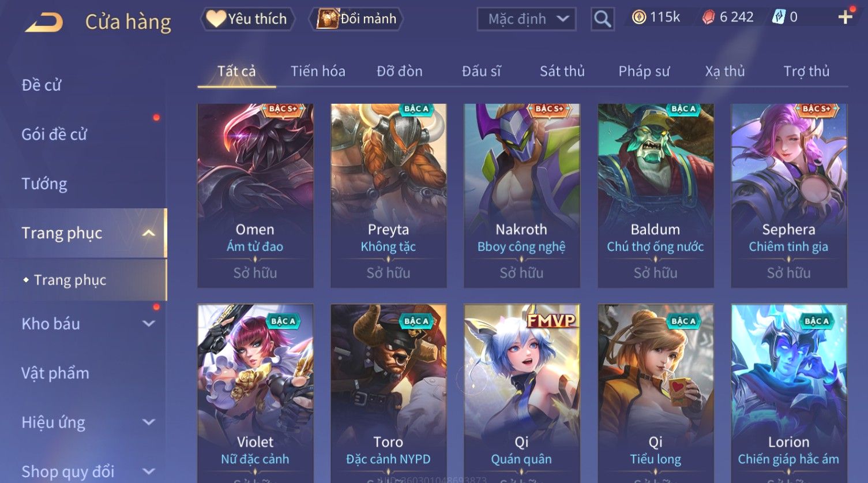Select the Qi Quán quân FMVP skin

pos(522,394)
